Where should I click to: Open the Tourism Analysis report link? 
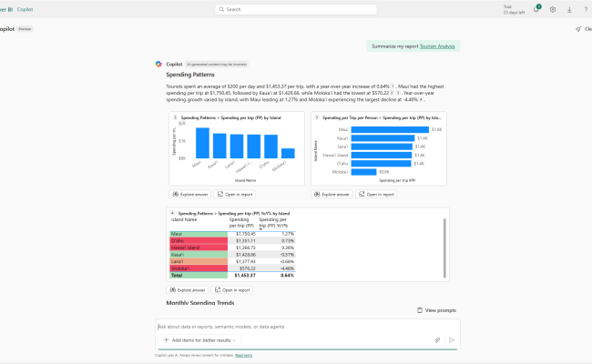(x=437, y=46)
